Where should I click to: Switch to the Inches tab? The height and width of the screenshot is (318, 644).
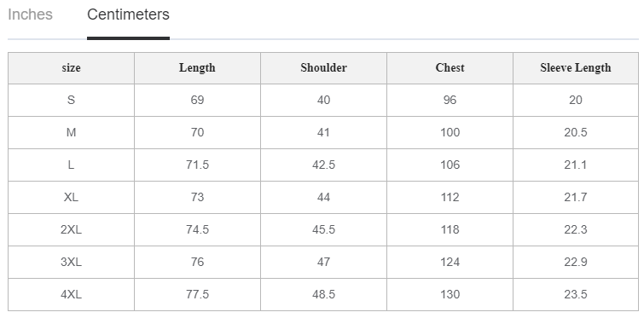pyautogui.click(x=30, y=14)
